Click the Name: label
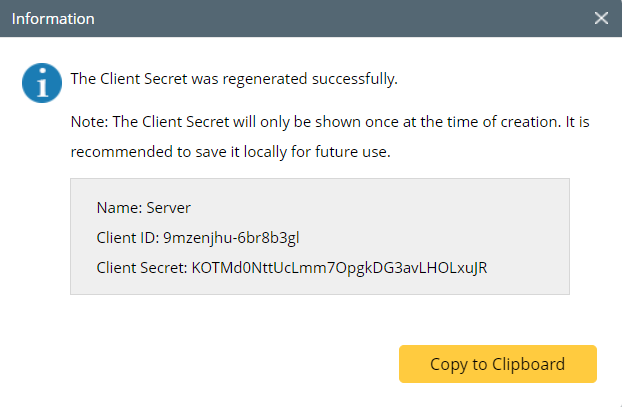Screen dimensions: 622x407 coord(119,208)
